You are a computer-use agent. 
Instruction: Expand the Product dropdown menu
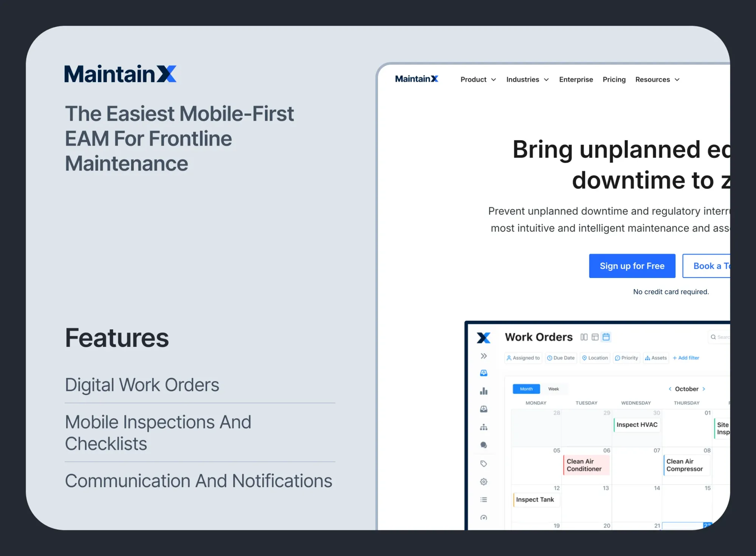[x=478, y=79]
